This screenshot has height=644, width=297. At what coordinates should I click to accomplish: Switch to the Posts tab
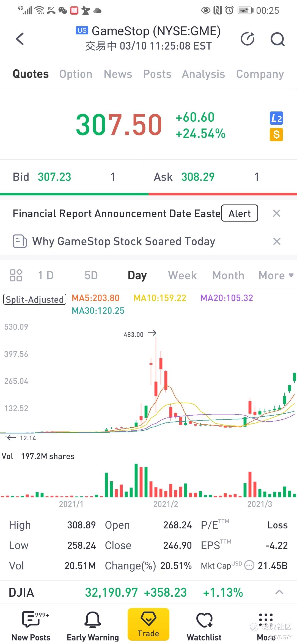[x=157, y=74]
